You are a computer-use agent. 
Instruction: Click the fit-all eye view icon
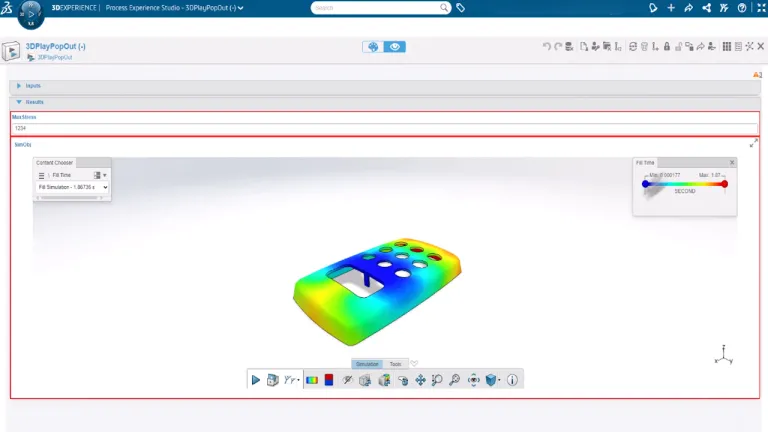[x=474, y=380]
